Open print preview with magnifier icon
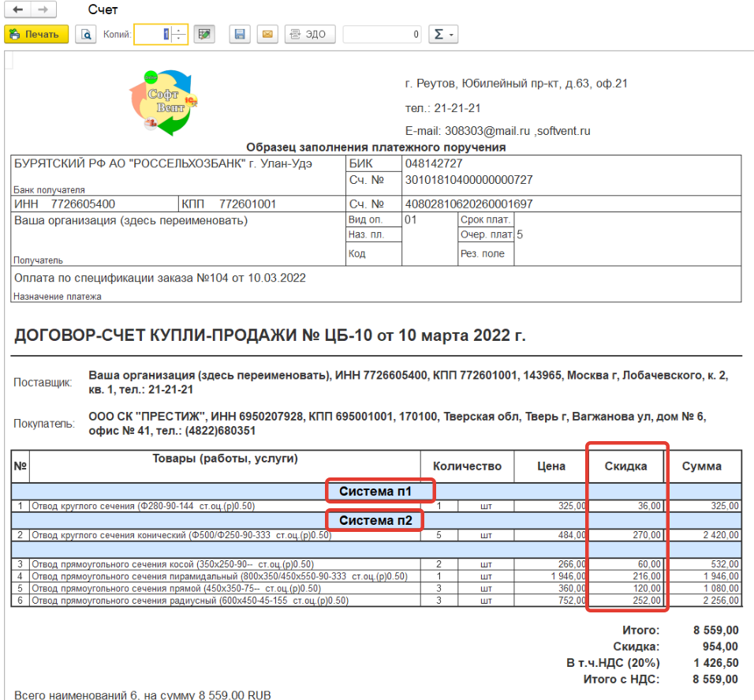 coord(86,34)
